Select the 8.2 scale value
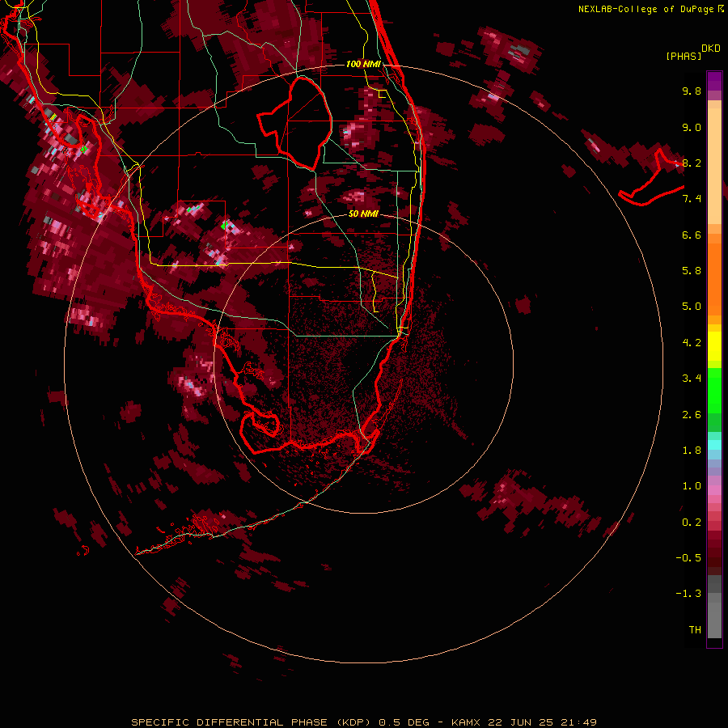Viewport: 728px width, 728px height. (x=692, y=163)
